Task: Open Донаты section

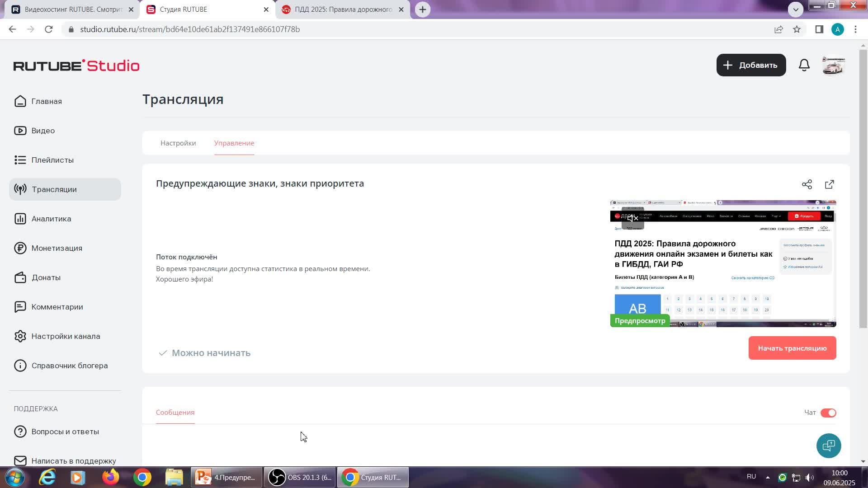Action: click(x=46, y=277)
